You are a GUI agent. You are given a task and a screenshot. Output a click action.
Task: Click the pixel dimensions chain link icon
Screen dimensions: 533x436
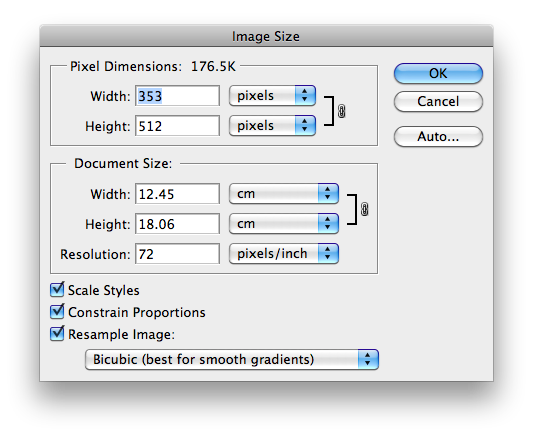point(341,111)
